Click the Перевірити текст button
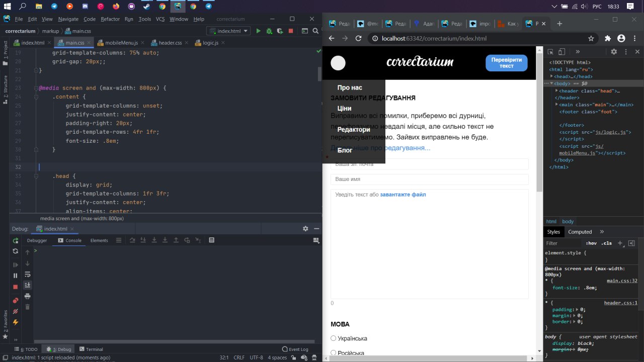 506,63
